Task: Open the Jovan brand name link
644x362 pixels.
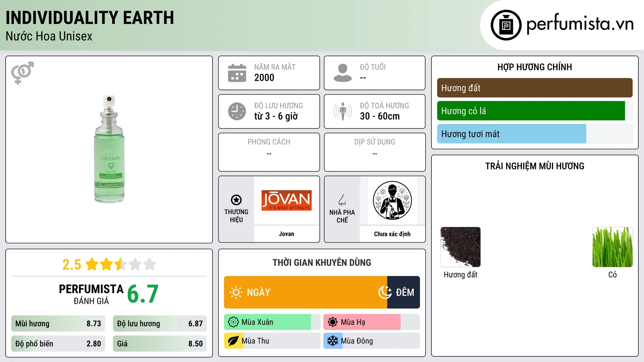Action: coord(286,234)
